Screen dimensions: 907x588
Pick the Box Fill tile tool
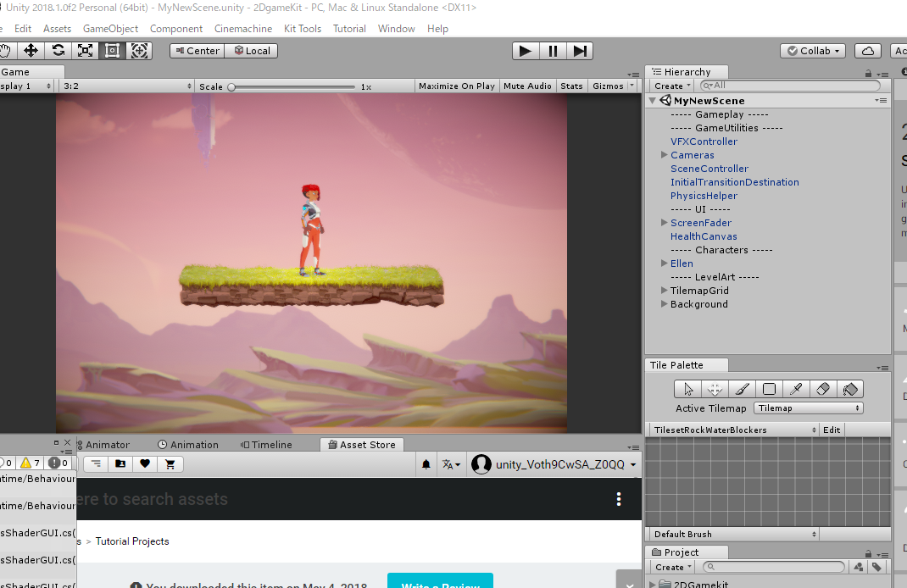click(x=769, y=389)
